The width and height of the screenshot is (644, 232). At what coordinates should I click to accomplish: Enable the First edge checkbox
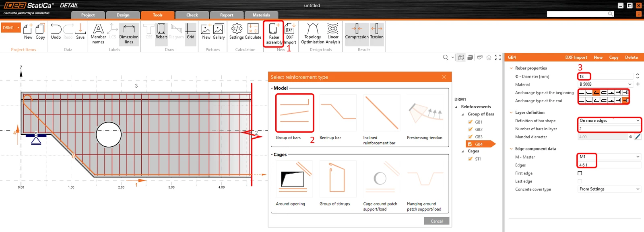[x=580, y=173]
